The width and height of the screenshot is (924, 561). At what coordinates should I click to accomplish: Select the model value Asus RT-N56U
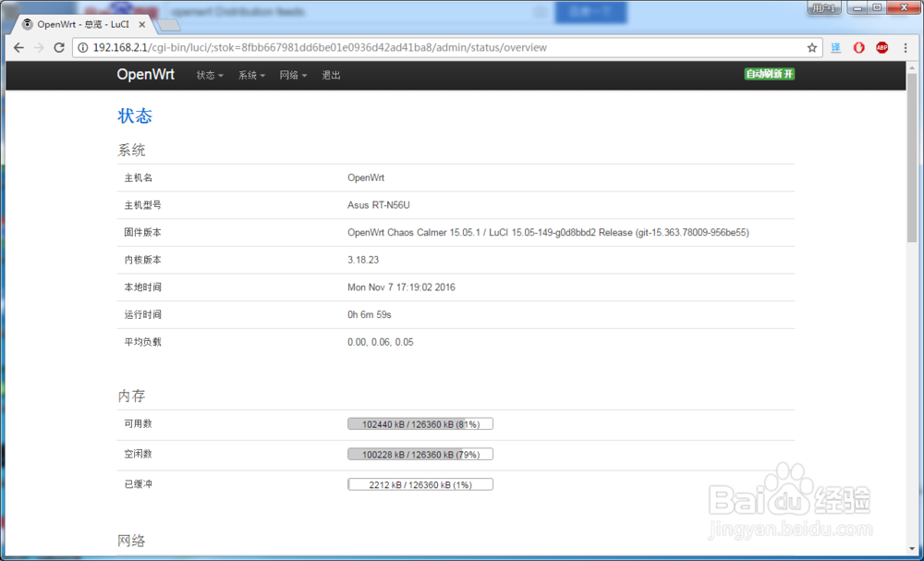(379, 205)
